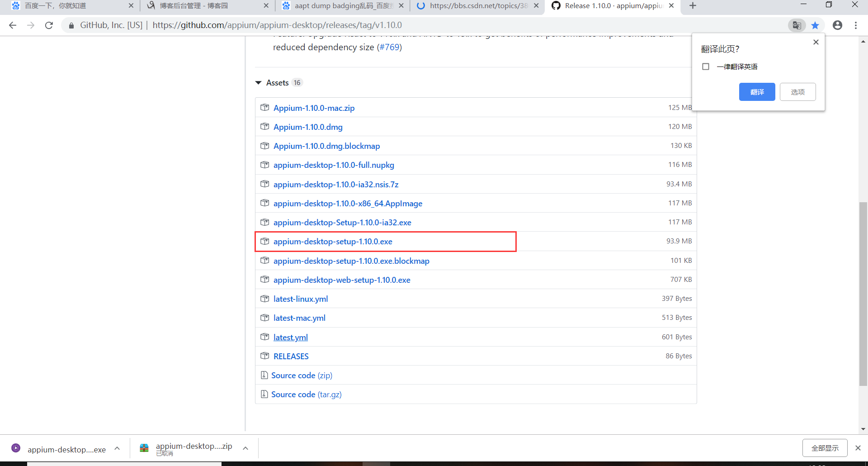Open the Chrome three-dot menu
The height and width of the screenshot is (466, 868).
(856, 25)
